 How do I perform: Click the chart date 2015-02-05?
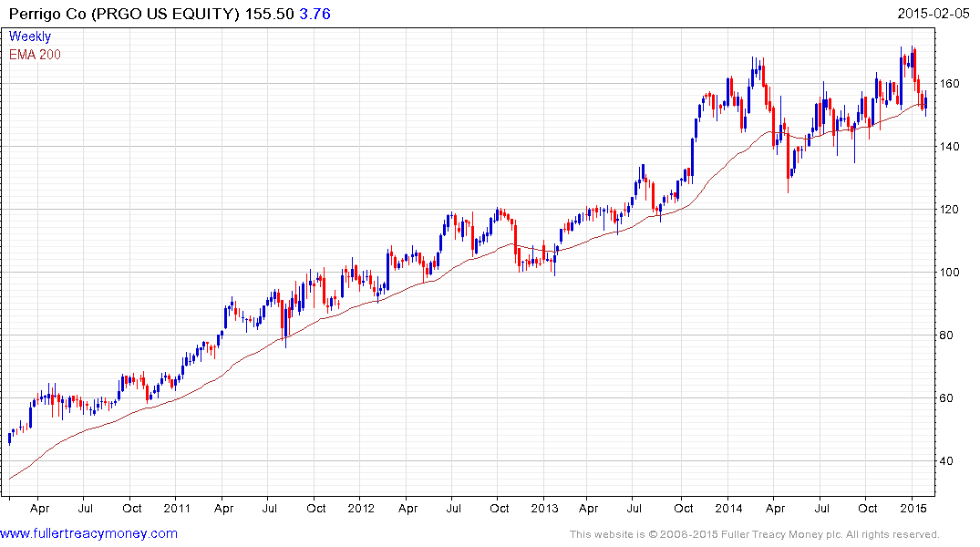coord(934,14)
